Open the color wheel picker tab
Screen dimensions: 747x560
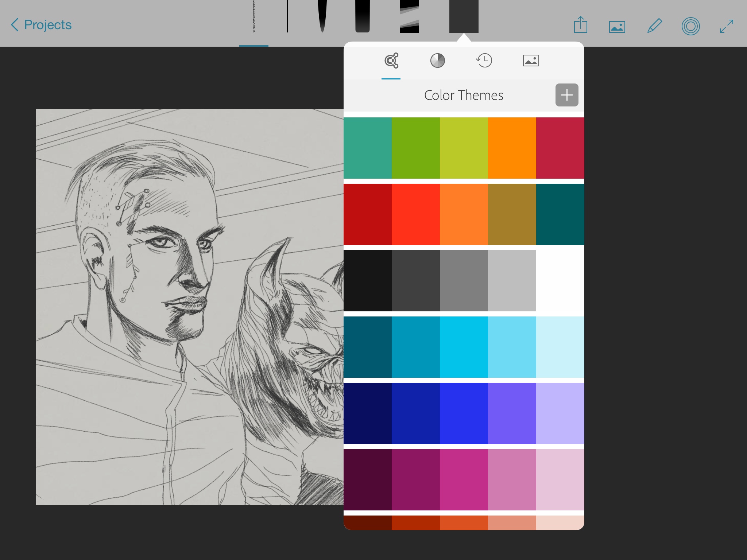(x=437, y=61)
